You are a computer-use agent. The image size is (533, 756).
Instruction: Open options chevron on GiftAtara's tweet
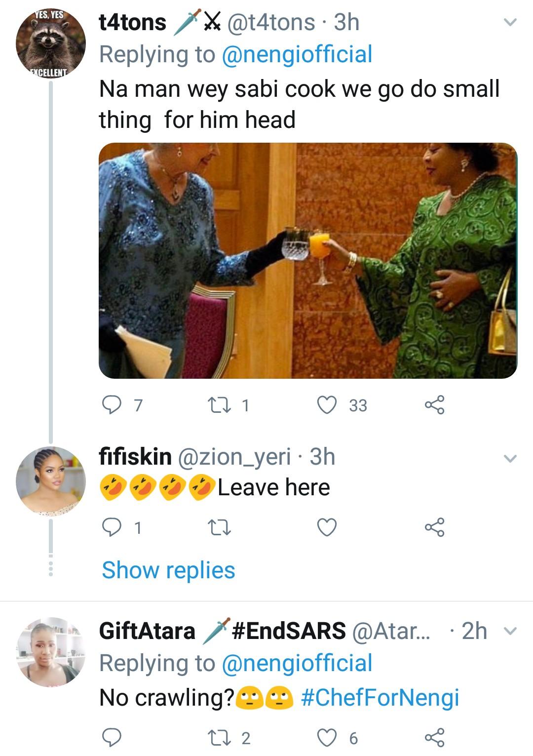(x=510, y=631)
